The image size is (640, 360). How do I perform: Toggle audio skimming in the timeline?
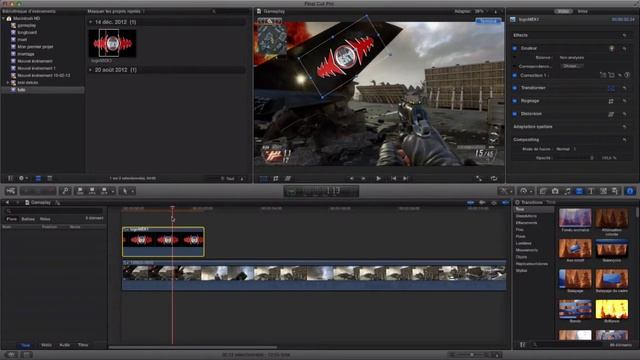point(482,202)
